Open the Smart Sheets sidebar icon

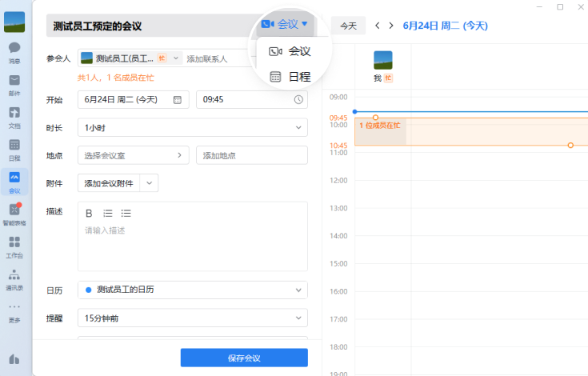(x=14, y=214)
